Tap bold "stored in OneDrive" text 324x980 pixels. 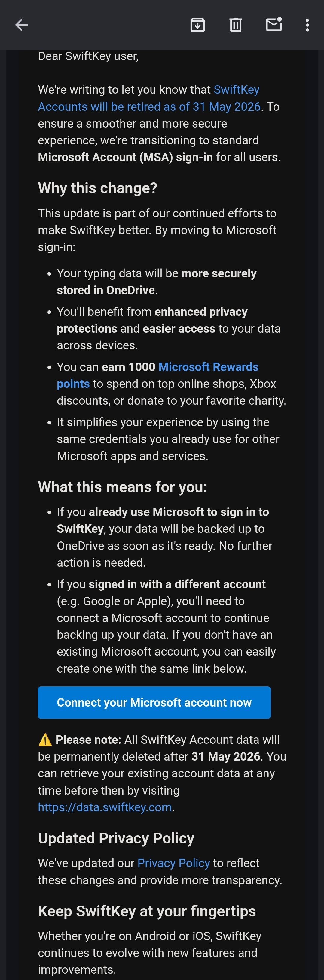[105, 290]
